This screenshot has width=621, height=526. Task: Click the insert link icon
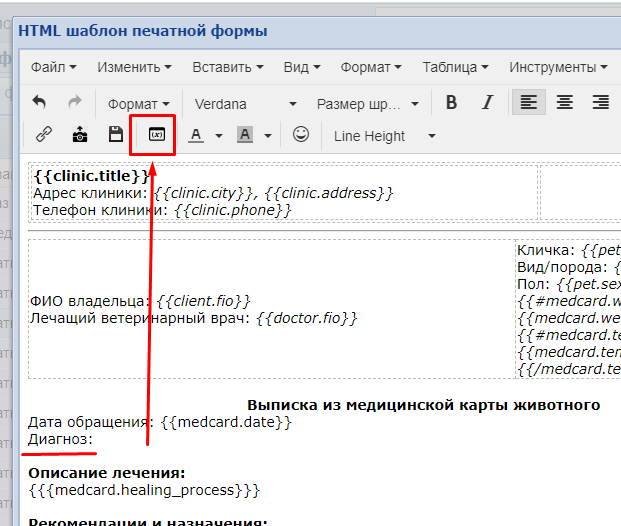(x=43, y=135)
